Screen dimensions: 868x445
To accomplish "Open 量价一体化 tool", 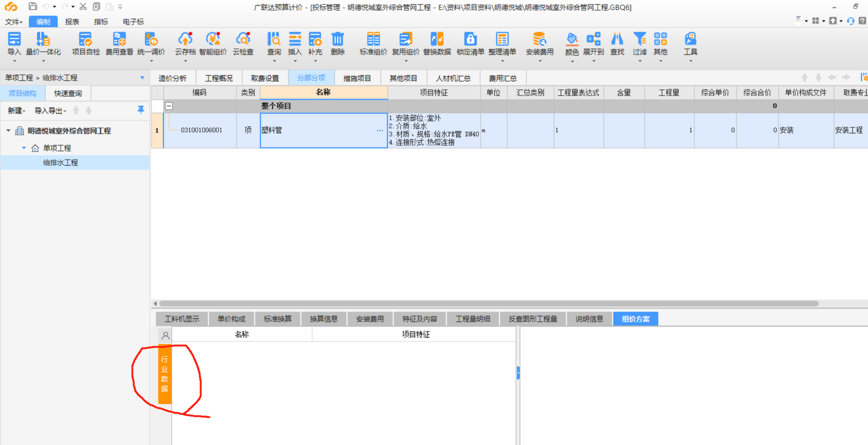I will (x=43, y=44).
